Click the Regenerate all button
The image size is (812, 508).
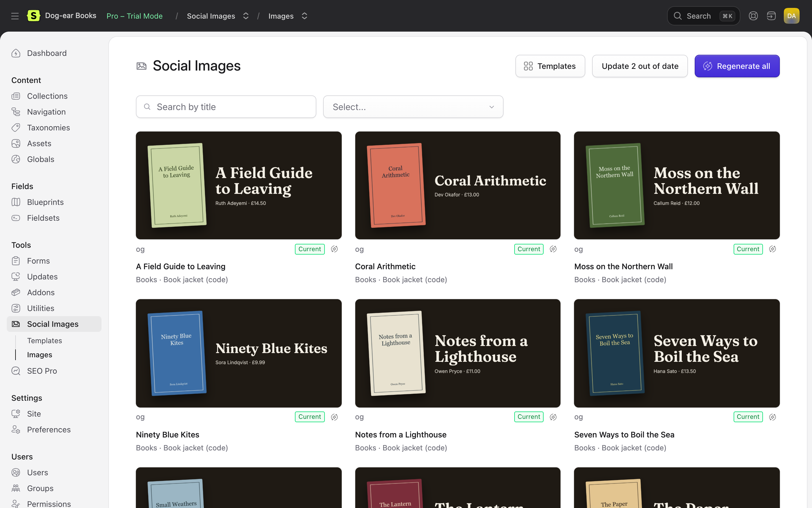(737, 66)
